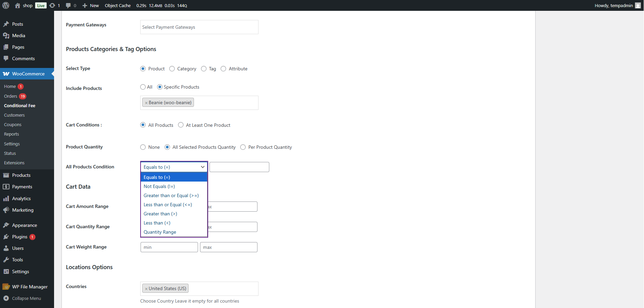Set Product Quantity to None
Viewport: 644px width, 308px height.
coord(143,147)
